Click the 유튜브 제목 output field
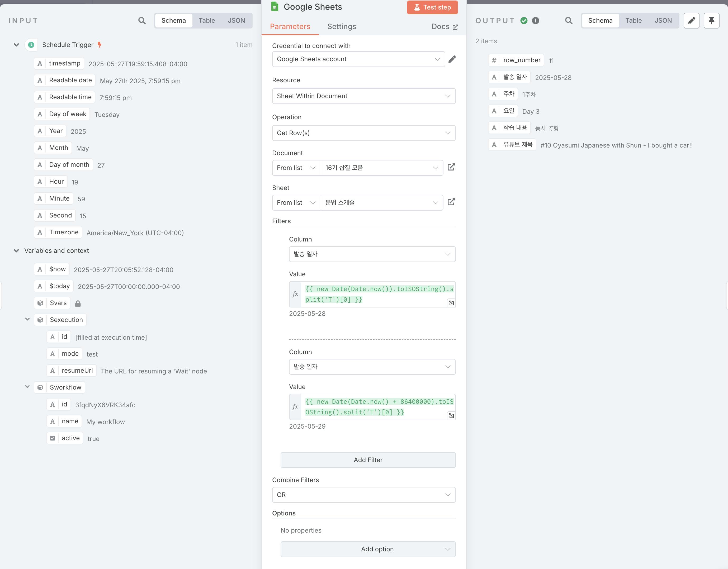This screenshot has width=728, height=569. [512, 145]
